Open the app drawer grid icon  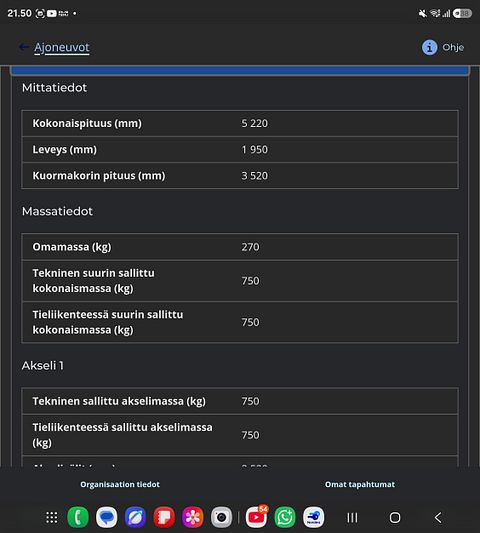pos(52,518)
